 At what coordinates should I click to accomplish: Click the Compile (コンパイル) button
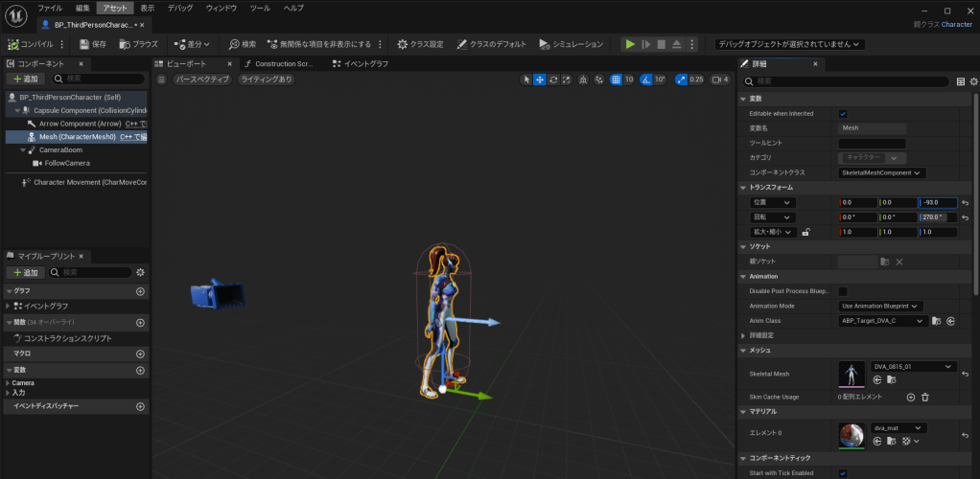[31, 44]
